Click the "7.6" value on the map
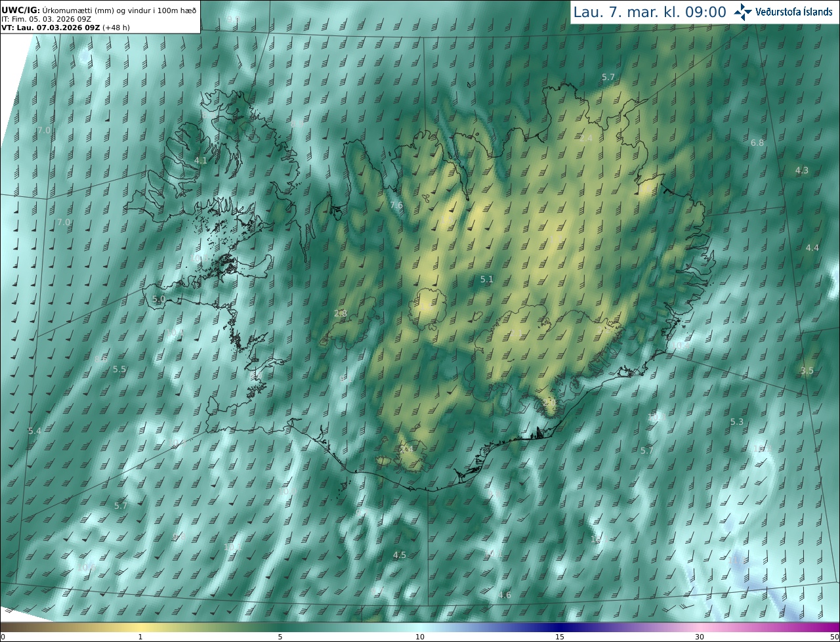The image size is (840, 642). pyautogui.click(x=396, y=205)
